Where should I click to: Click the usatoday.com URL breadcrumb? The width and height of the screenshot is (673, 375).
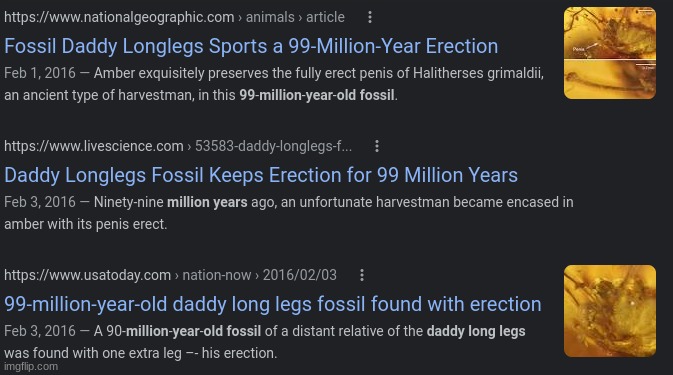88,275
